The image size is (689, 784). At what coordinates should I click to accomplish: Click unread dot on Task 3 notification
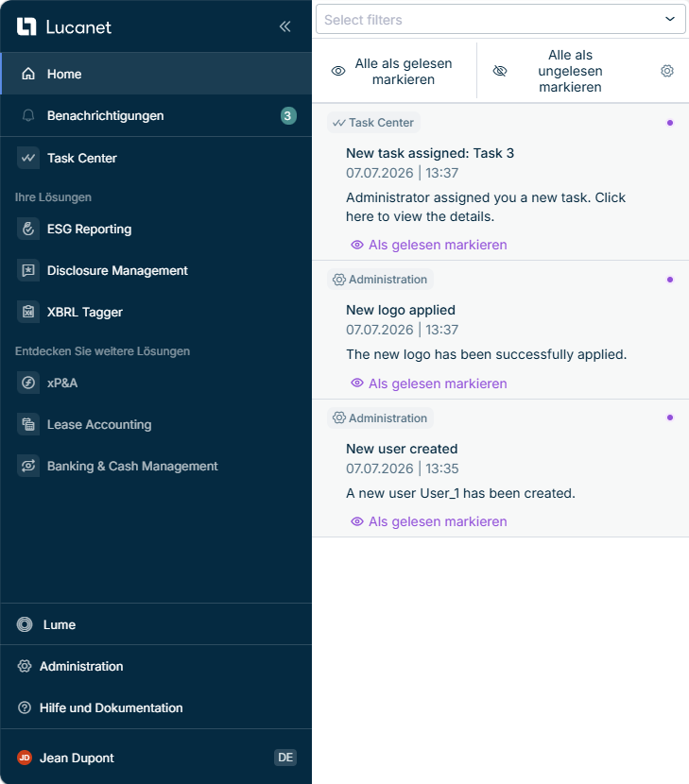click(x=670, y=123)
